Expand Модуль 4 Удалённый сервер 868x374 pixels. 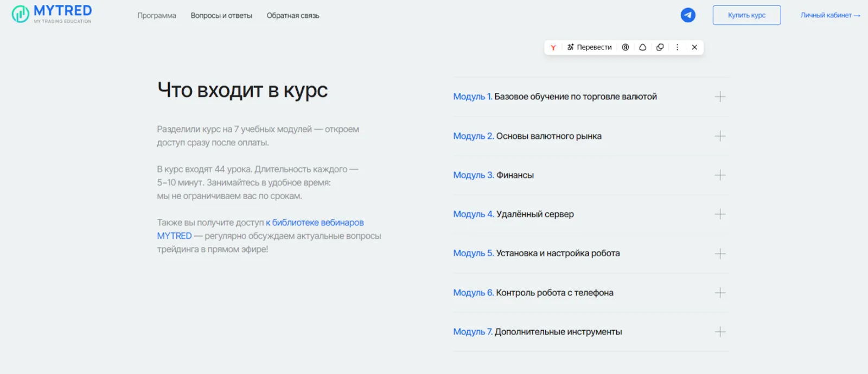(591, 214)
